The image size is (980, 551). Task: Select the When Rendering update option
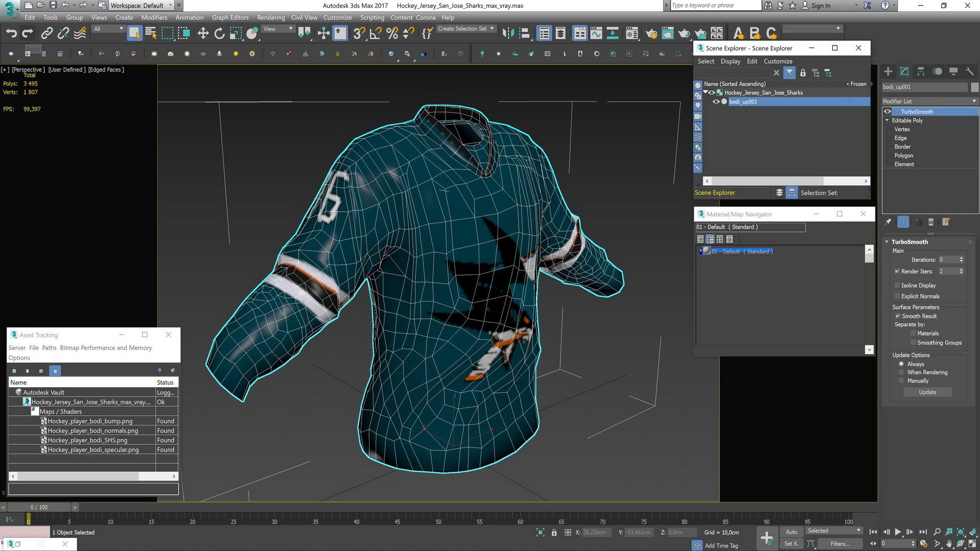click(901, 372)
